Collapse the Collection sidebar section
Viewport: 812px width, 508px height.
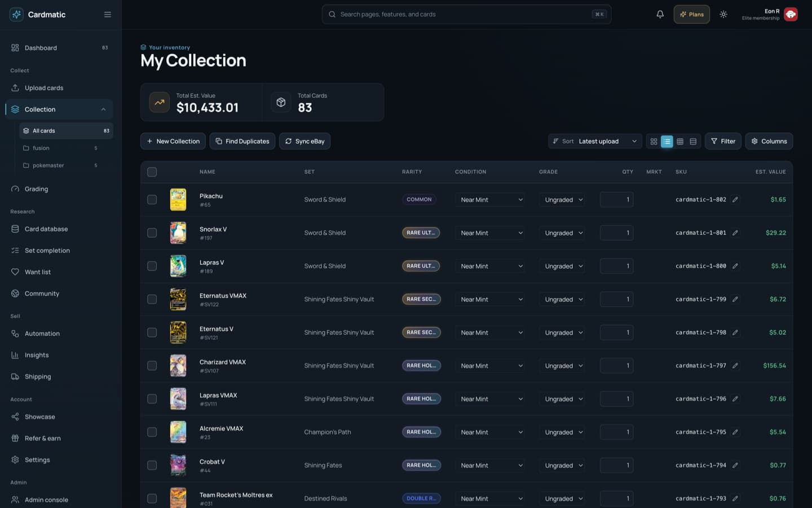pos(103,110)
